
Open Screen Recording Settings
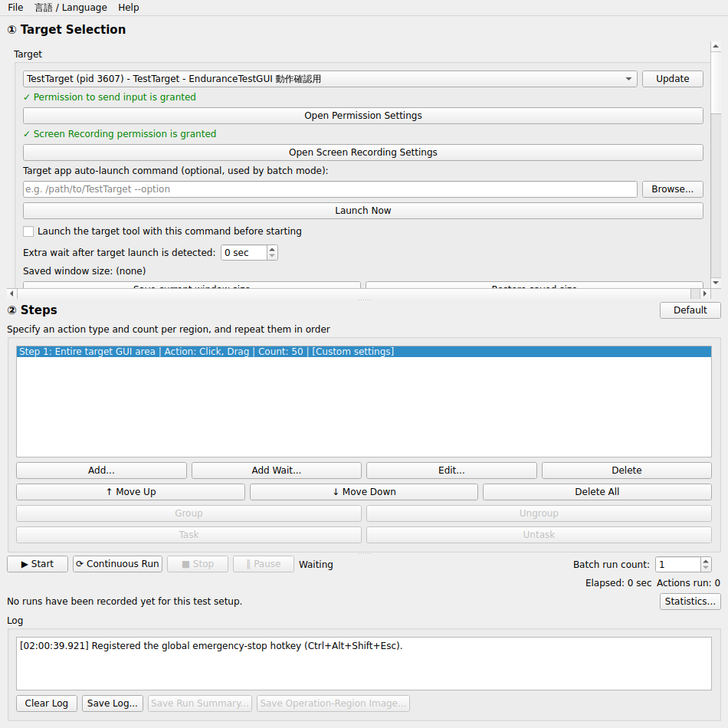(x=363, y=152)
